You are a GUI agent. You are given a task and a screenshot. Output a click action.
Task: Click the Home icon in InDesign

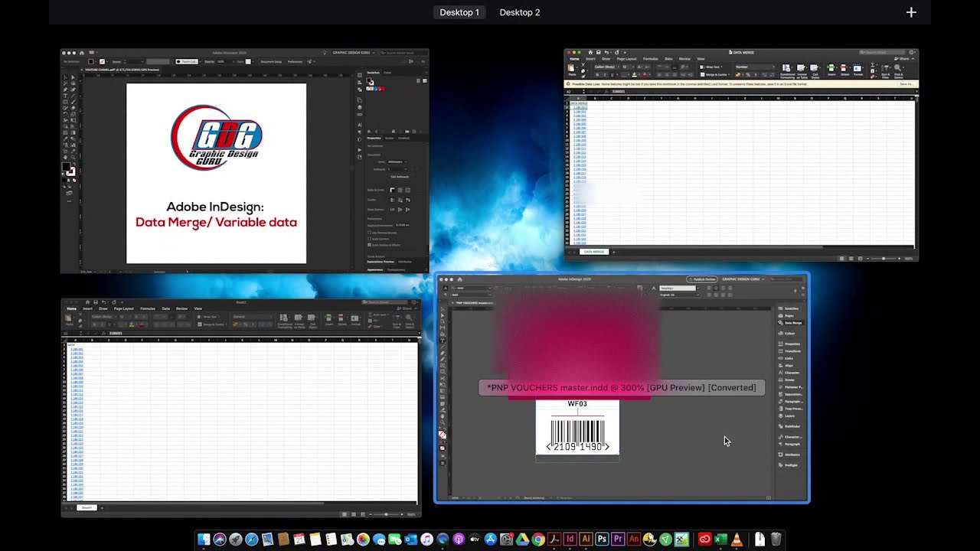(459, 279)
